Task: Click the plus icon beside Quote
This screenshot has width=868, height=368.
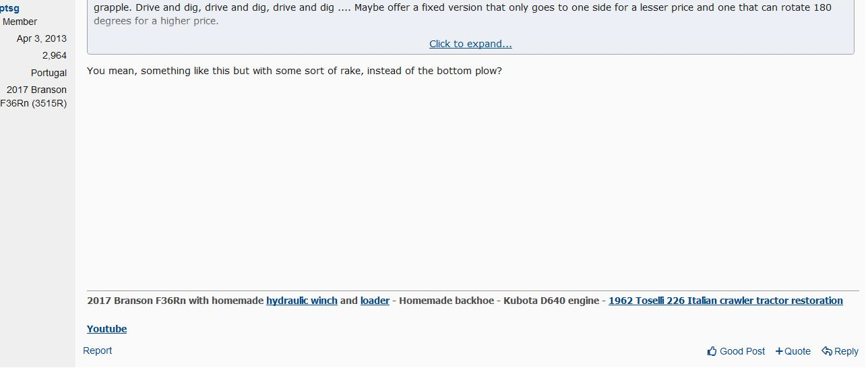Action: click(x=779, y=351)
